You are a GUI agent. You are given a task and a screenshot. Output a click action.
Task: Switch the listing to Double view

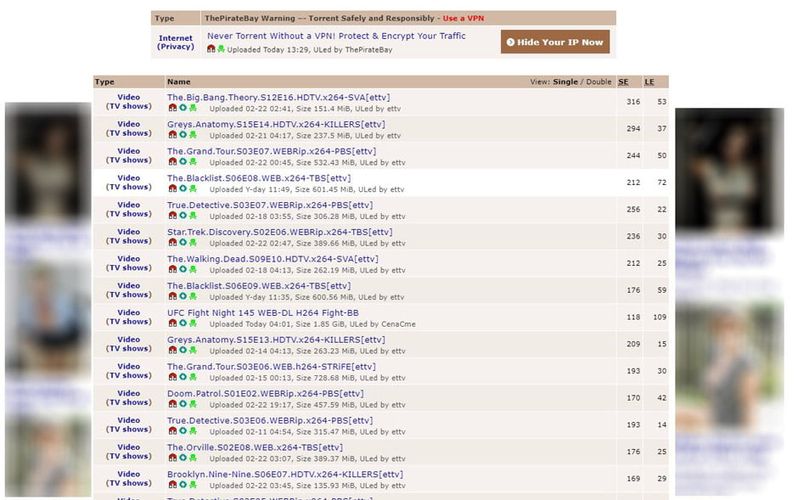pos(598,82)
